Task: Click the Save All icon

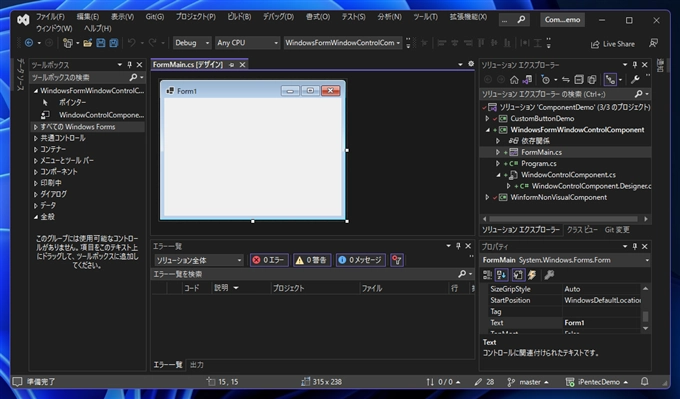Action: point(114,43)
